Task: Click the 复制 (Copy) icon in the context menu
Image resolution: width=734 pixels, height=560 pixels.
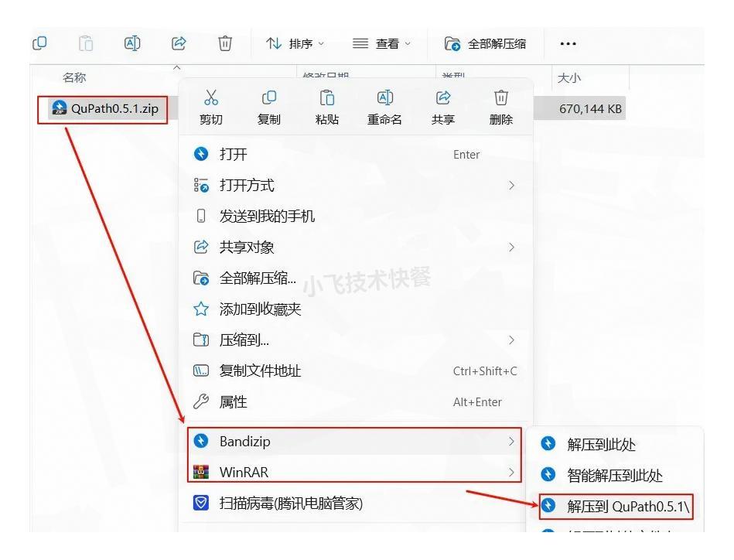Action: pyautogui.click(x=268, y=105)
